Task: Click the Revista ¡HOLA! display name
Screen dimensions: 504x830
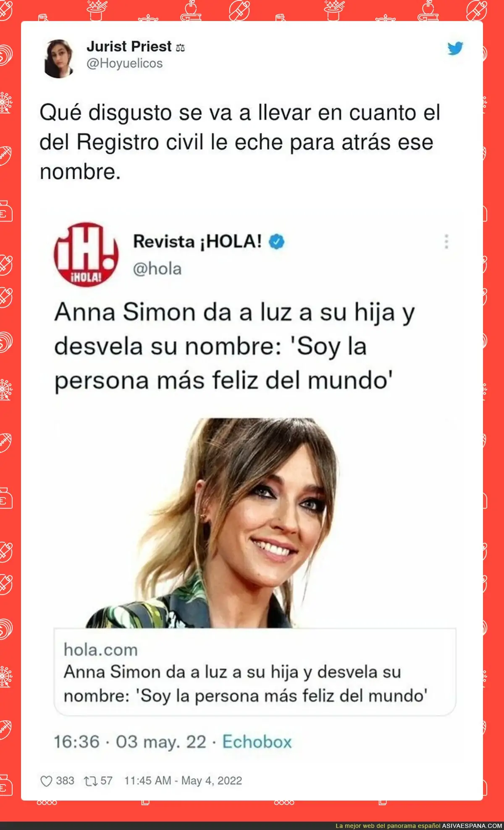Action: pos(197,242)
